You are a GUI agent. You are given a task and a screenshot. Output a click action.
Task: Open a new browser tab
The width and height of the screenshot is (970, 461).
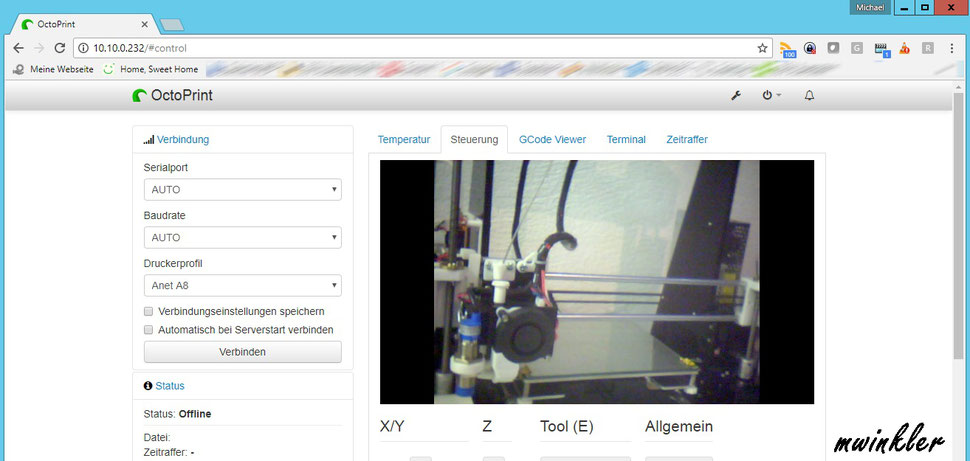(171, 25)
